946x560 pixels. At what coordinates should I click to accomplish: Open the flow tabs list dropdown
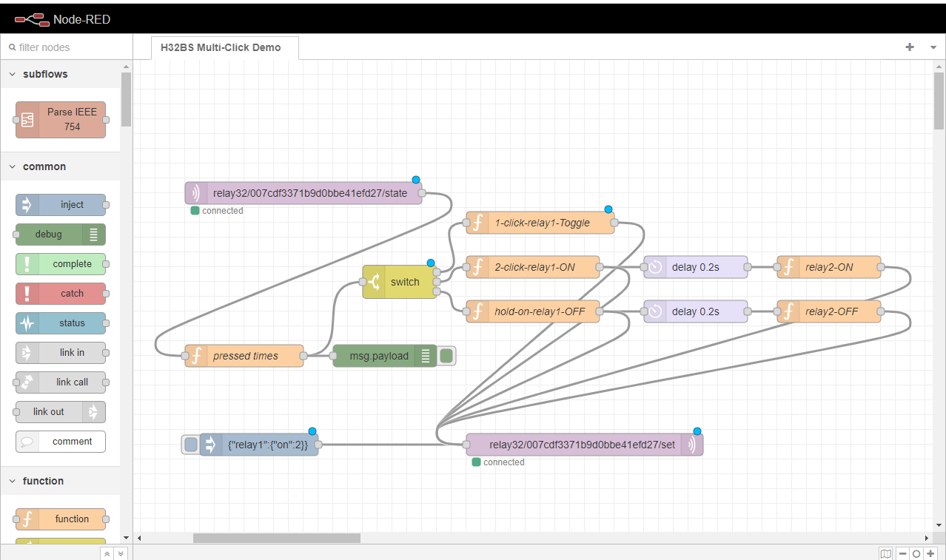click(933, 47)
